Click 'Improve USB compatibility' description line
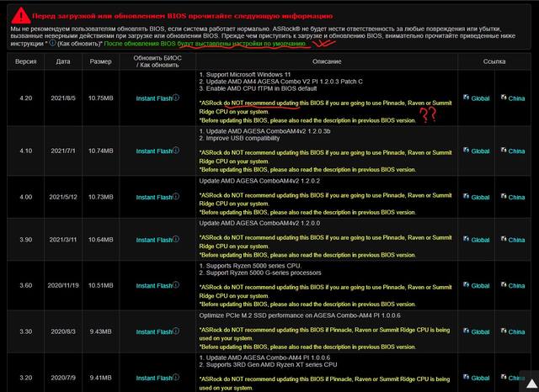 239,138
